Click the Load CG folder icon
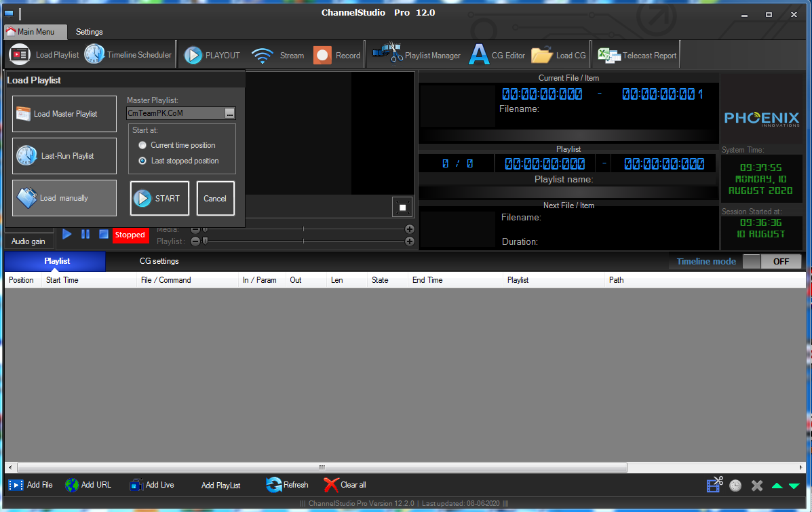812x512 pixels. coord(542,55)
